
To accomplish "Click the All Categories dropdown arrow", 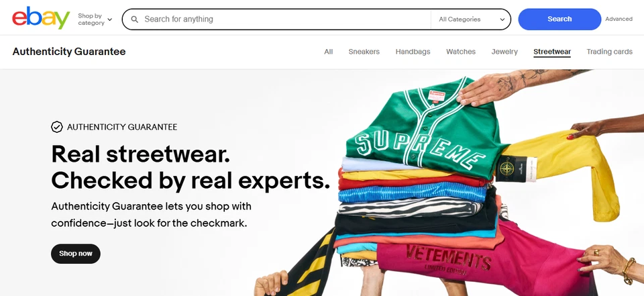I will (502, 19).
